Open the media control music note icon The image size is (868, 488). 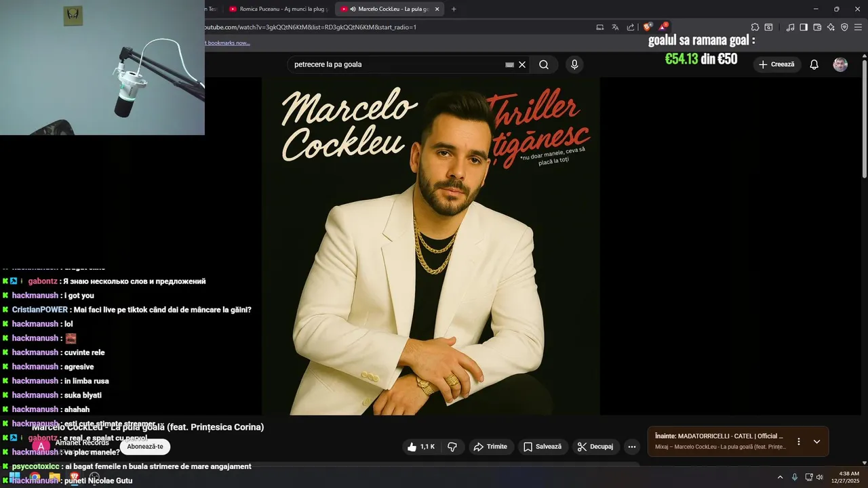click(790, 27)
